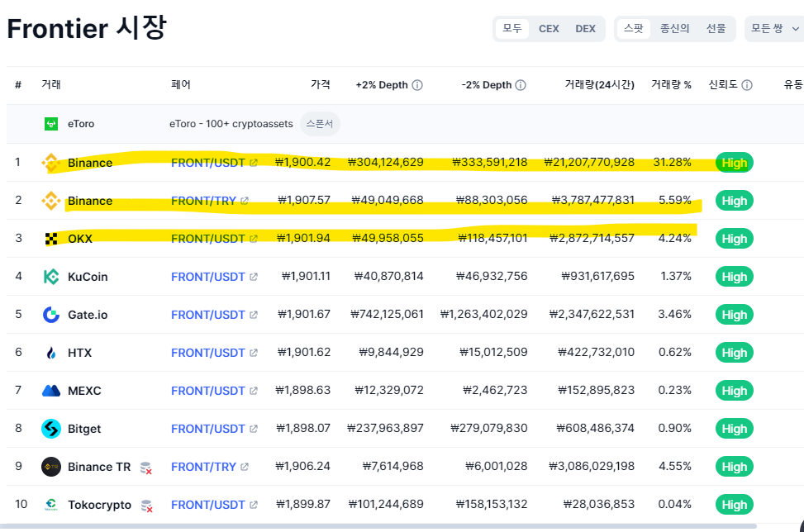Image resolution: width=804 pixels, height=532 pixels.
Task: Click the external link icon in the MEXC row
Action: pos(254,391)
